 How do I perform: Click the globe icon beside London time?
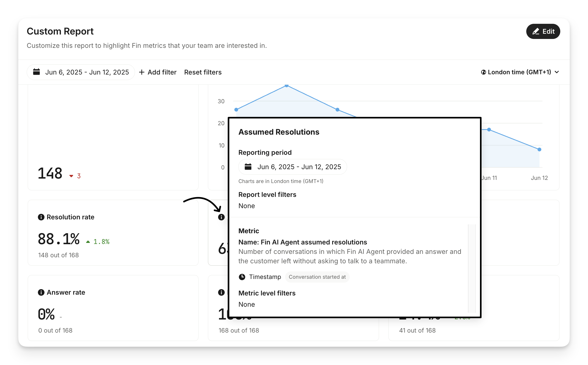pyautogui.click(x=483, y=72)
